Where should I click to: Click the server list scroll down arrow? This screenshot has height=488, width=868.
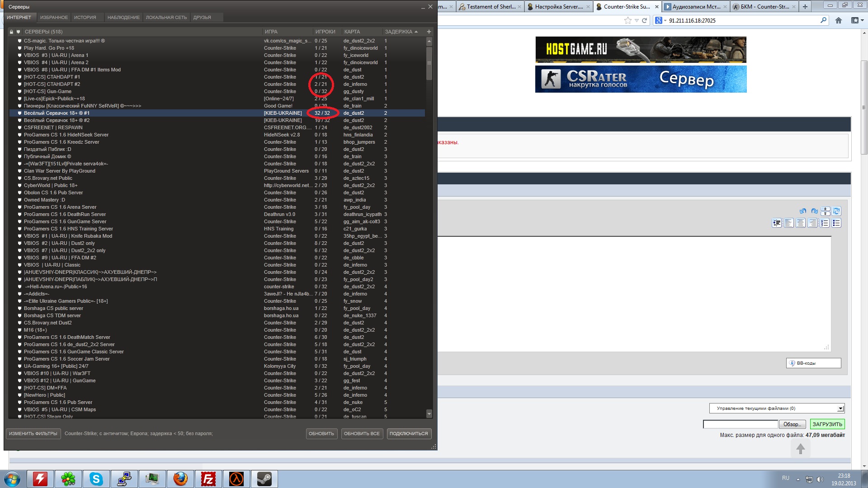(429, 414)
